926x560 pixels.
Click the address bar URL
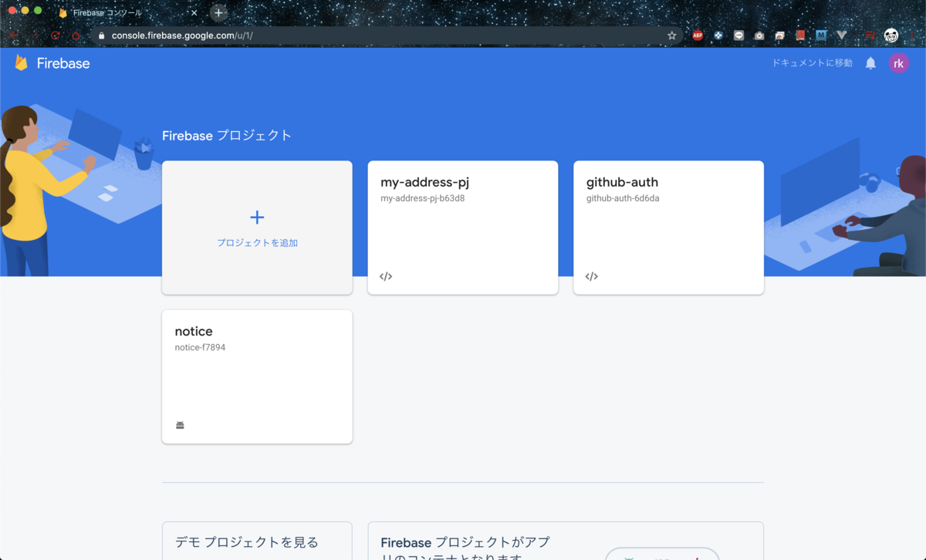pos(182,35)
